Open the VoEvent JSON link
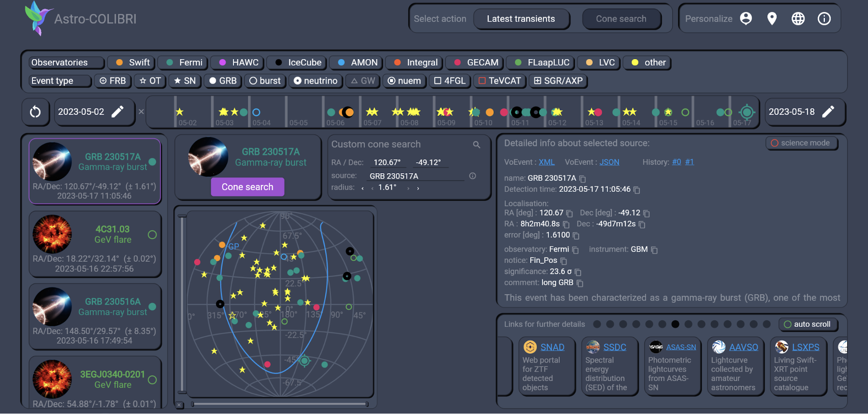868x414 pixels. click(609, 162)
